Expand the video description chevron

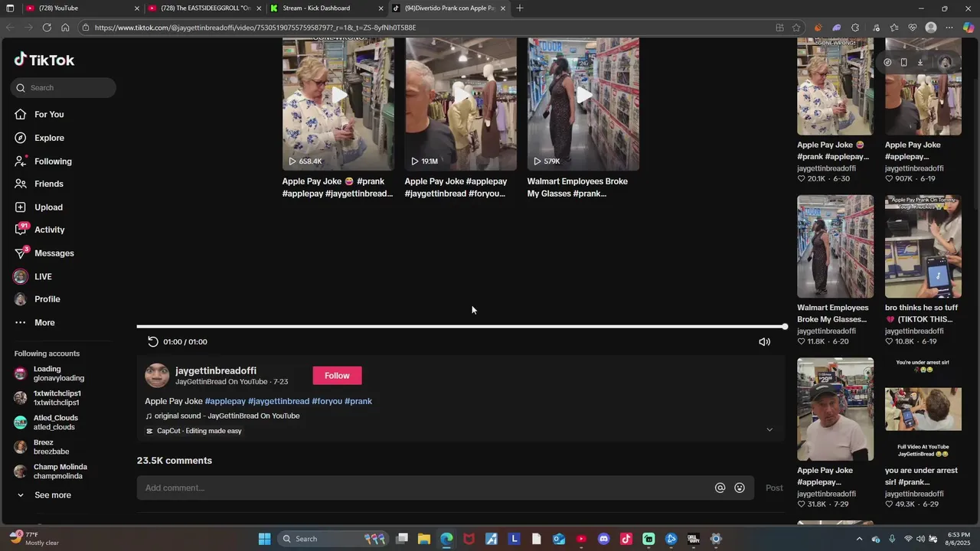click(769, 430)
